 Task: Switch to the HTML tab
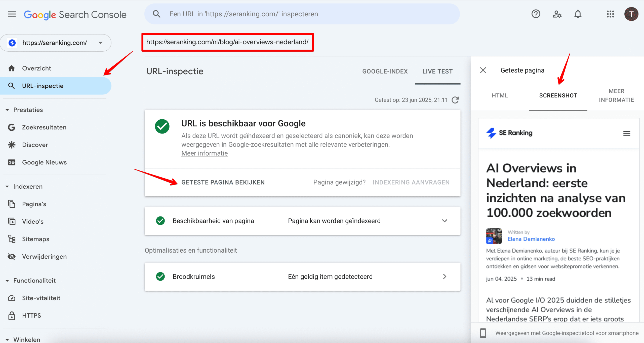coord(500,95)
